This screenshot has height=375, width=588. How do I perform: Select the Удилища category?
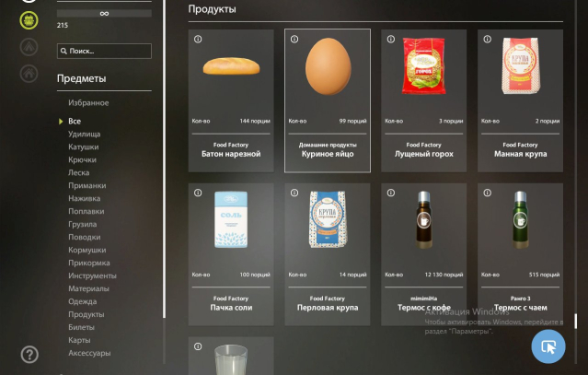(x=84, y=134)
